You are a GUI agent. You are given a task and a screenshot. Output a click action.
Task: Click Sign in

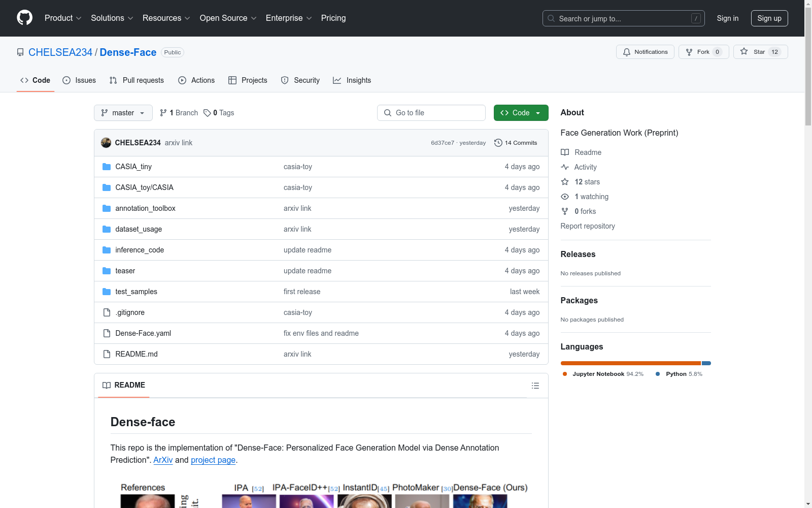(728, 18)
